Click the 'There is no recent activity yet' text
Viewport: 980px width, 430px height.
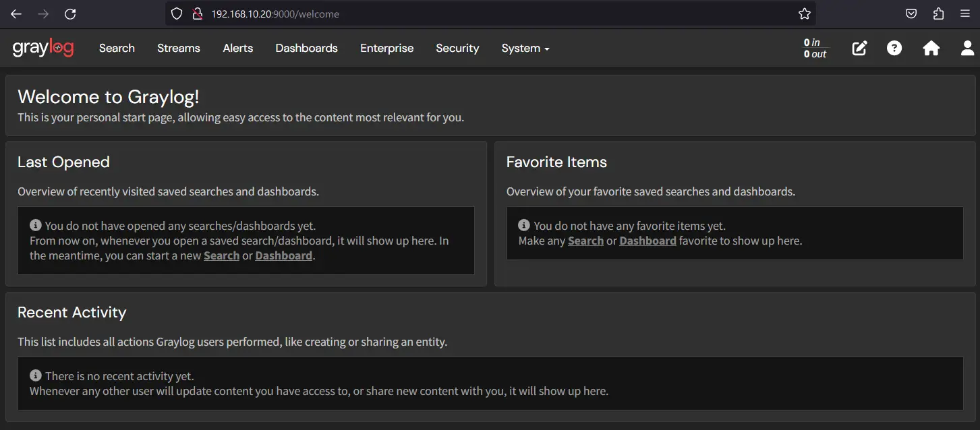click(119, 376)
